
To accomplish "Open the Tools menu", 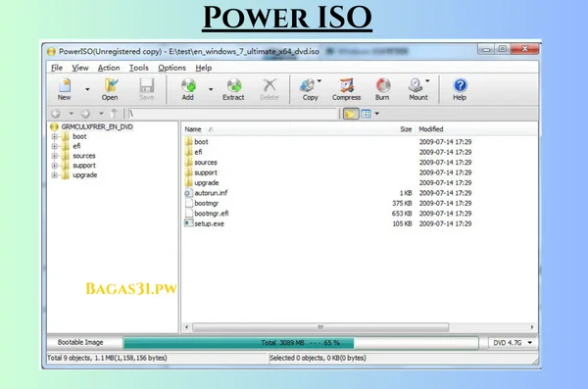I will 139,68.
